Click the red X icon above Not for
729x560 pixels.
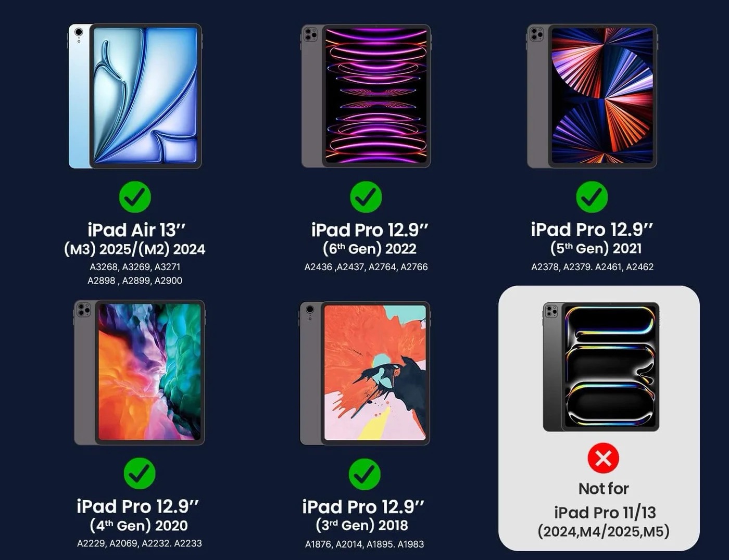point(603,459)
